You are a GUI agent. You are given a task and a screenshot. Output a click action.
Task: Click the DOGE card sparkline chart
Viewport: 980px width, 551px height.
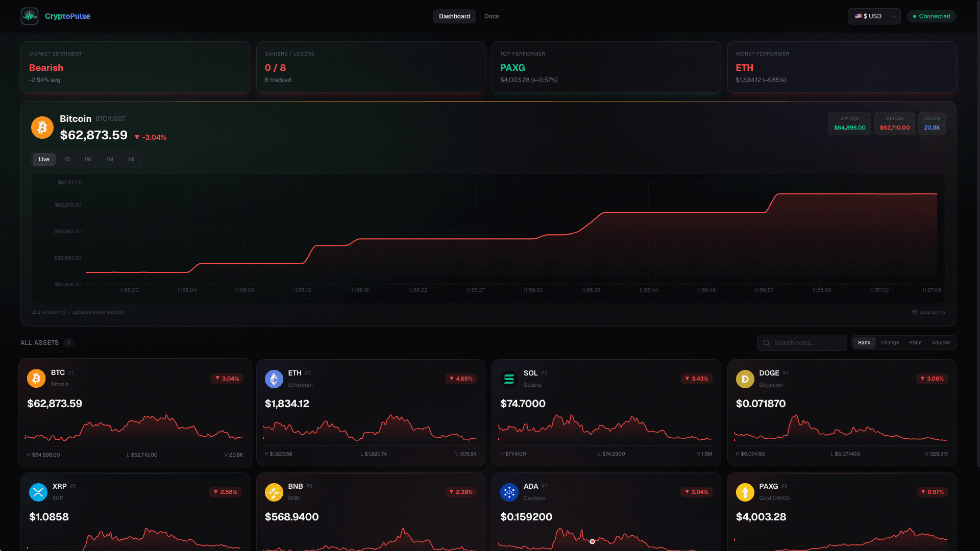(841, 429)
